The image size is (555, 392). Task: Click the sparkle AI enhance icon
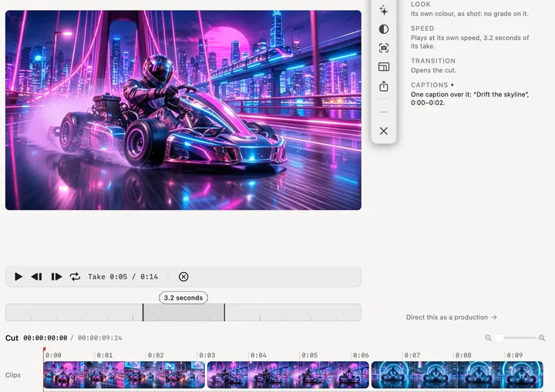[x=384, y=10]
